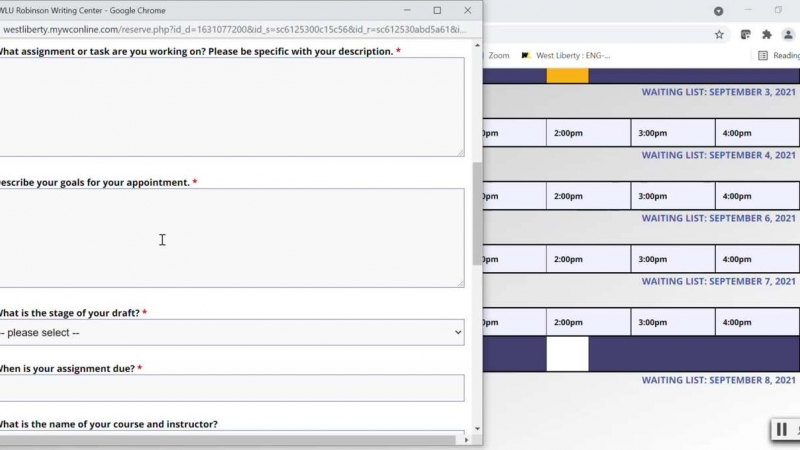Click the extension icon beside the star
The width and height of the screenshot is (800, 450).
coord(745,34)
